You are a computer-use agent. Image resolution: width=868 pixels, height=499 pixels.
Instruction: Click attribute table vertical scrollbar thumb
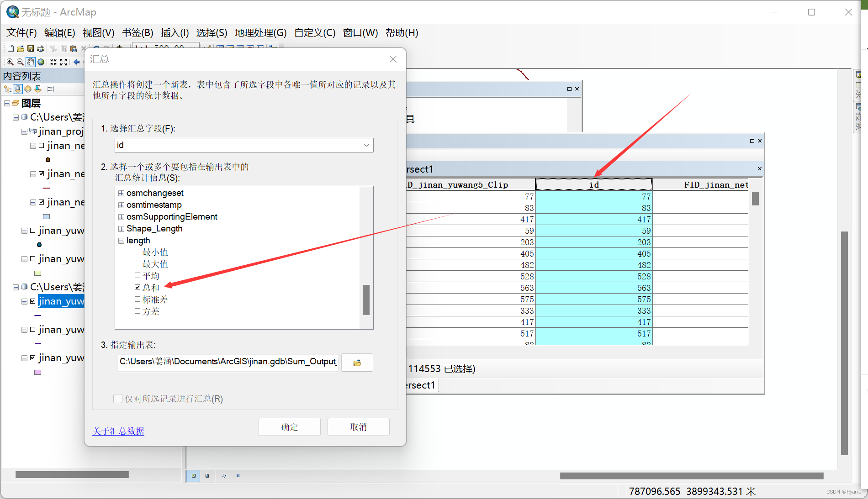pos(755,199)
